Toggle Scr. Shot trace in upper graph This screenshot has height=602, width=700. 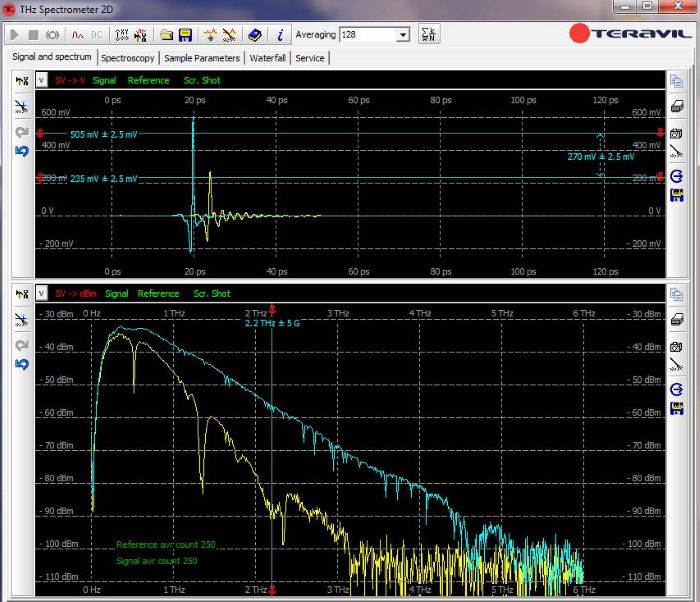coord(202,80)
